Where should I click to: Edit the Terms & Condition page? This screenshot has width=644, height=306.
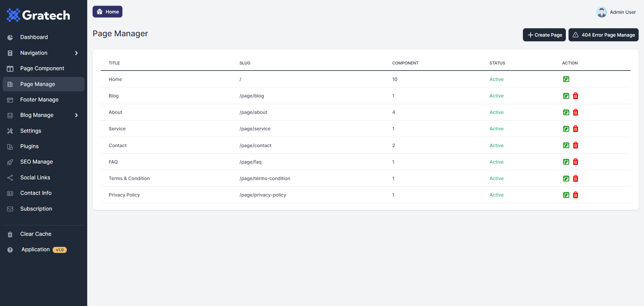566,178
